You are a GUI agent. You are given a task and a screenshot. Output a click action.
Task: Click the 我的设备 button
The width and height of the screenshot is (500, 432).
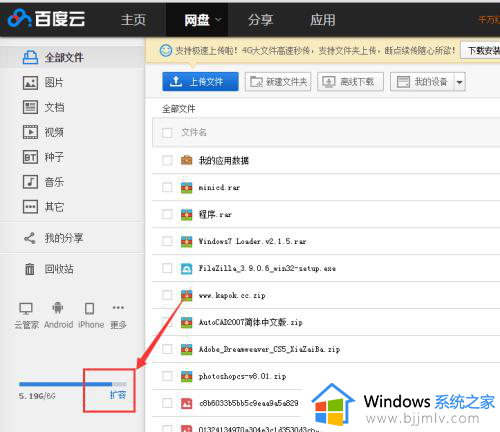pyautogui.click(x=422, y=82)
